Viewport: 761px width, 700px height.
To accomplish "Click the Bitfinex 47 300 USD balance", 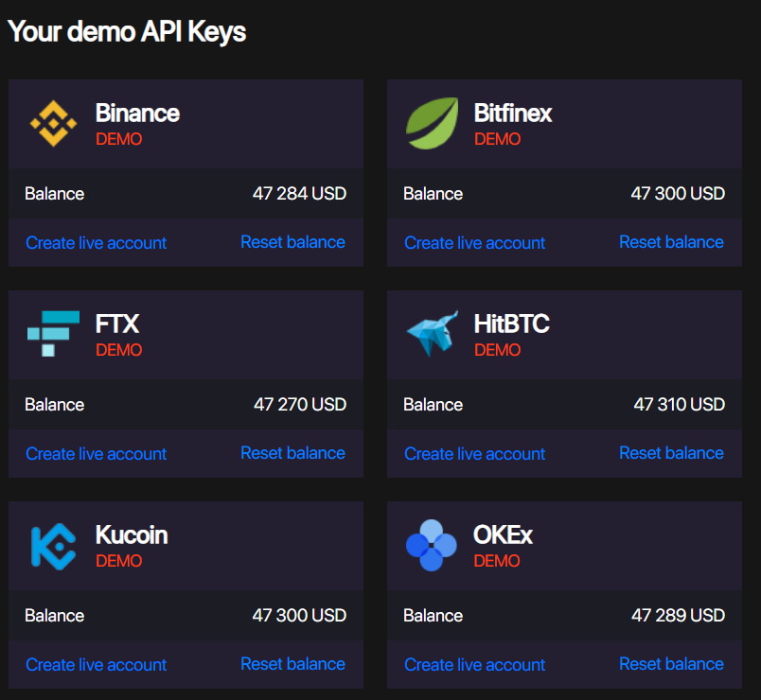I will pos(678,194).
